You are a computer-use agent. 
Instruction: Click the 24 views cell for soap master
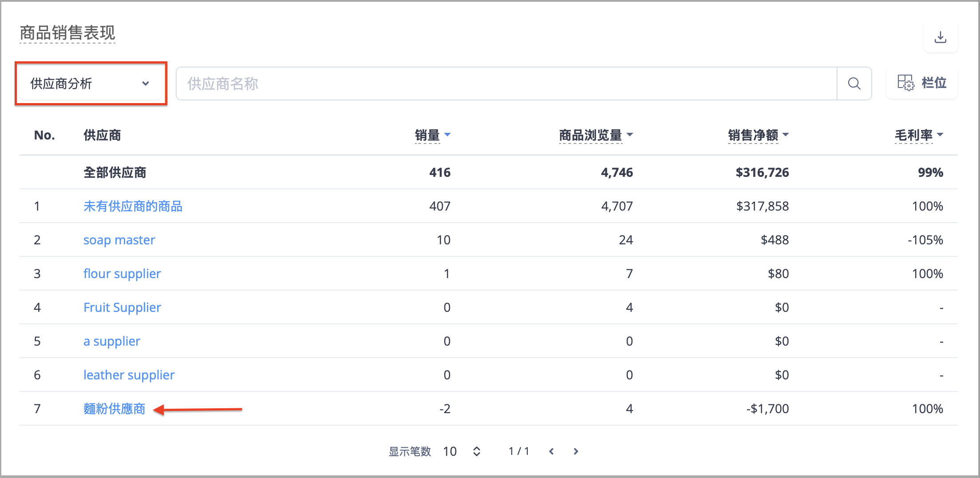click(x=626, y=240)
